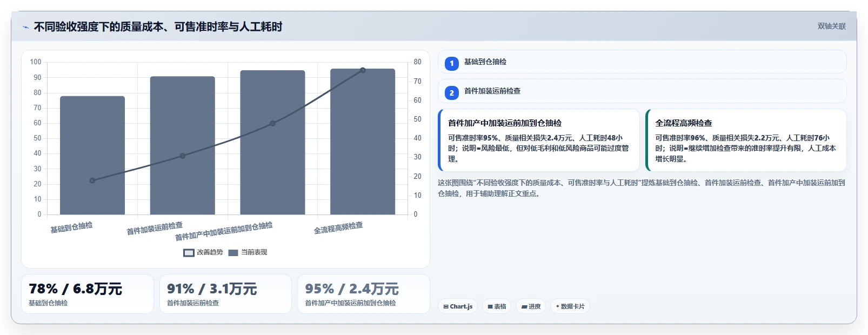This screenshot has width=868, height=335.
Task: Click the trend line point over the '首件加装运前检查' bar
Action: [183, 156]
